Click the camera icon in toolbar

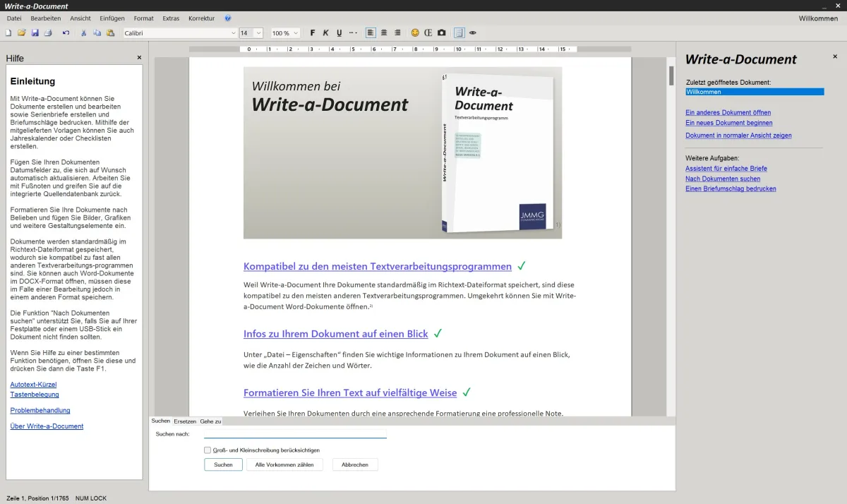pyautogui.click(x=441, y=33)
